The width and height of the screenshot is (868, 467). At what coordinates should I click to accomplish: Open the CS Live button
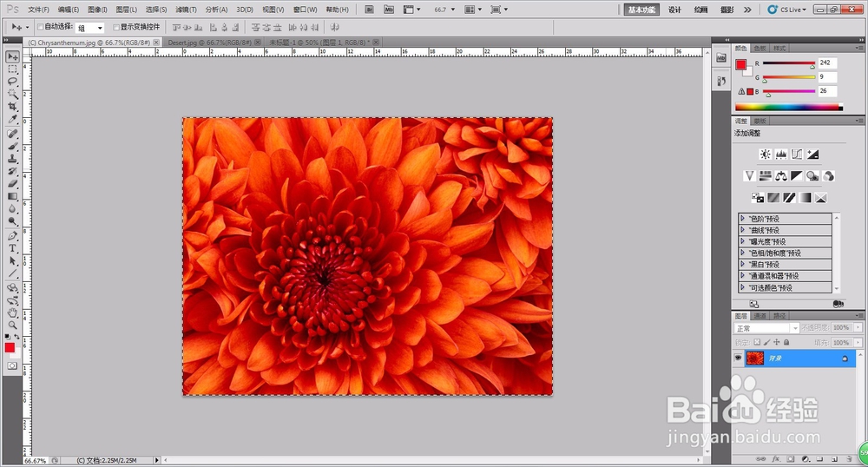[787, 10]
